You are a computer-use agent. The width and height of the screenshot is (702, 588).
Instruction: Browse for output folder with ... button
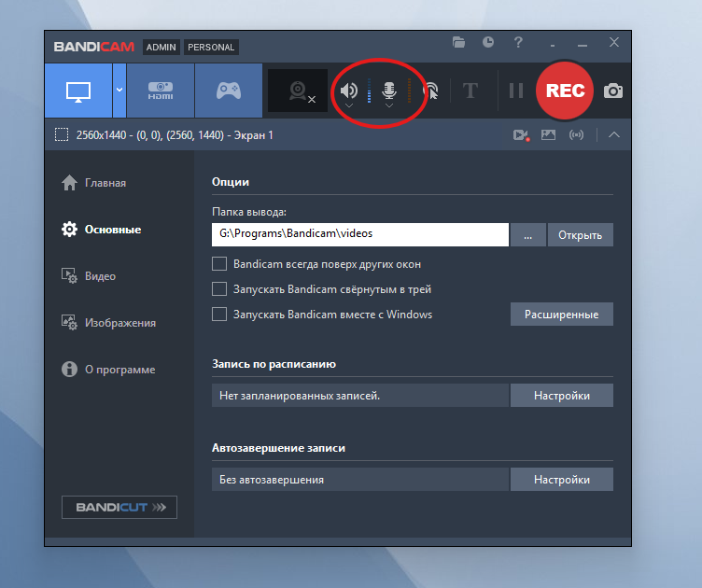point(527,234)
